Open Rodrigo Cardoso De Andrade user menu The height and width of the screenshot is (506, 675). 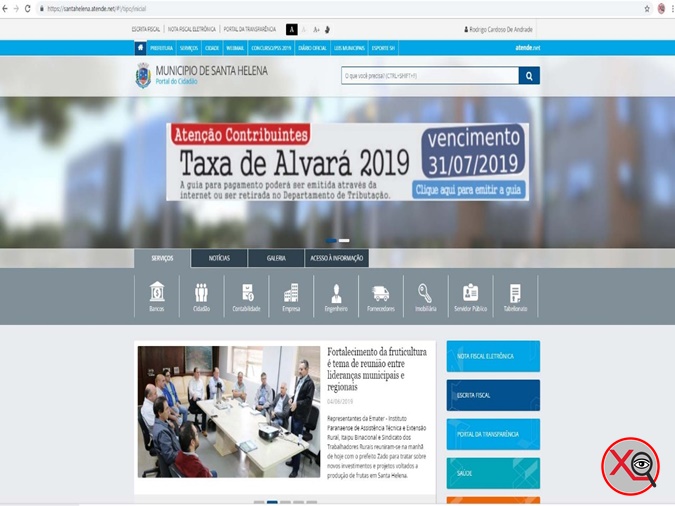click(498, 30)
